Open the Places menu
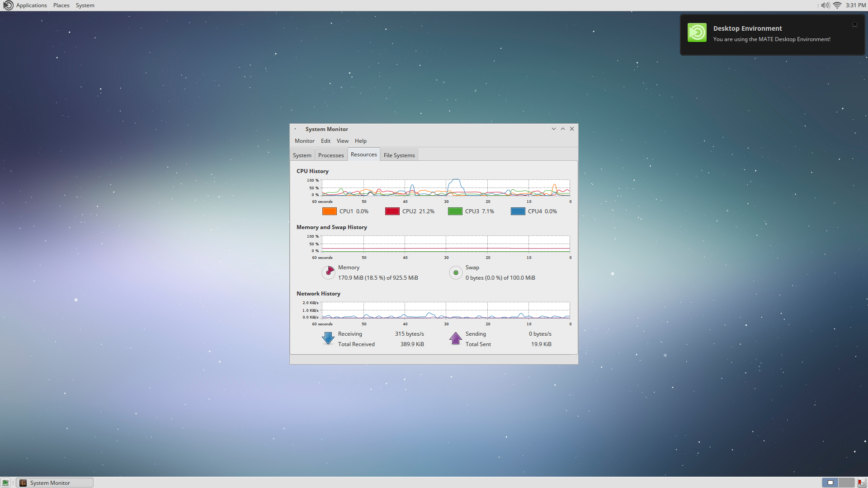Screen dimensions: 868x488 click(61, 5)
